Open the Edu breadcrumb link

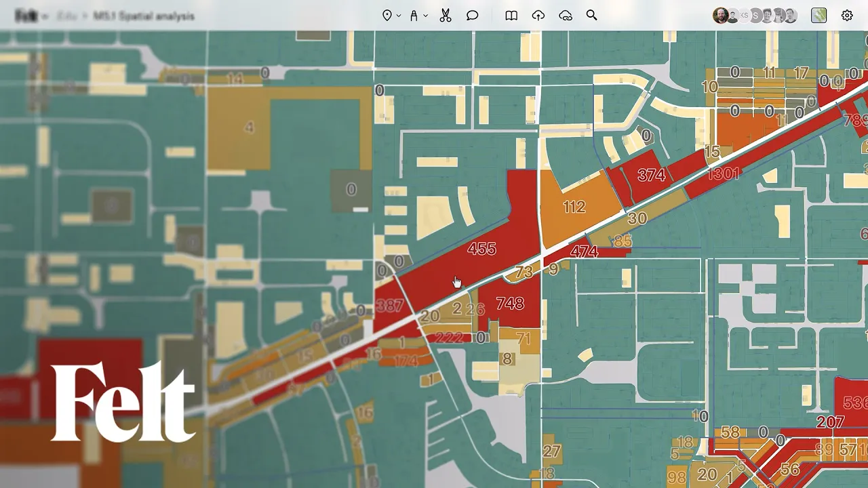(x=66, y=16)
